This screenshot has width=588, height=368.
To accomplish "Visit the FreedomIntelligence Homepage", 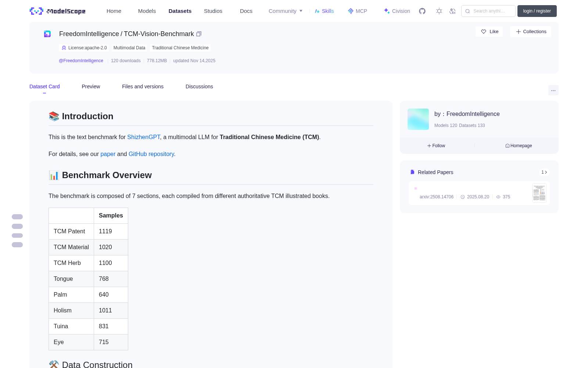I will tap(519, 146).
